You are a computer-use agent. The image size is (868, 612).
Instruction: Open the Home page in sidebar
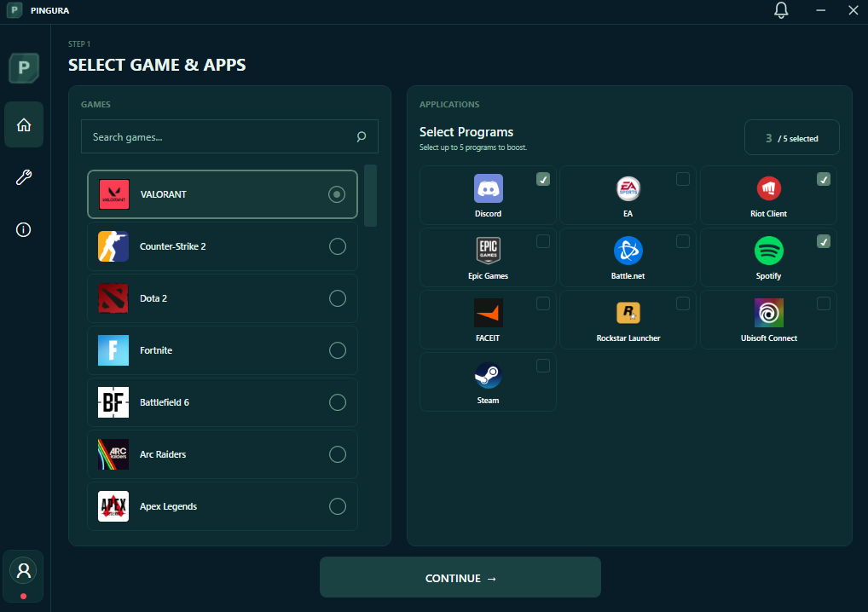24,124
